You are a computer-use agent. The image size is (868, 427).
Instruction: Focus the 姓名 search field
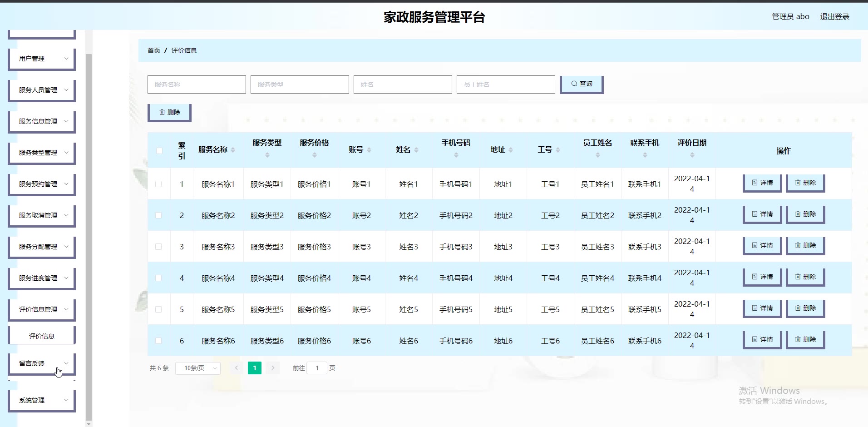[x=403, y=84]
